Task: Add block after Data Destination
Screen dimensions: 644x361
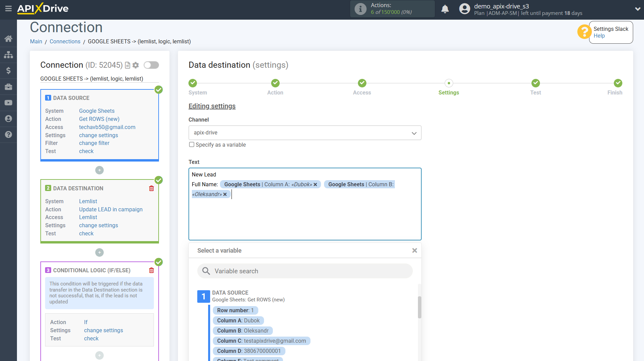Action: point(99,252)
